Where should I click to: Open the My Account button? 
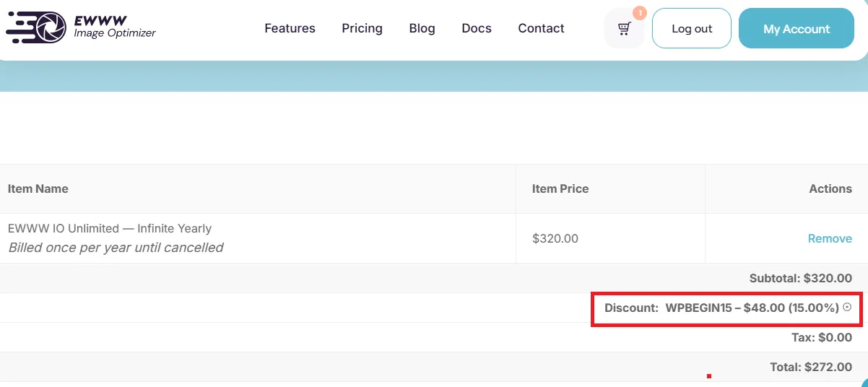[x=797, y=29]
